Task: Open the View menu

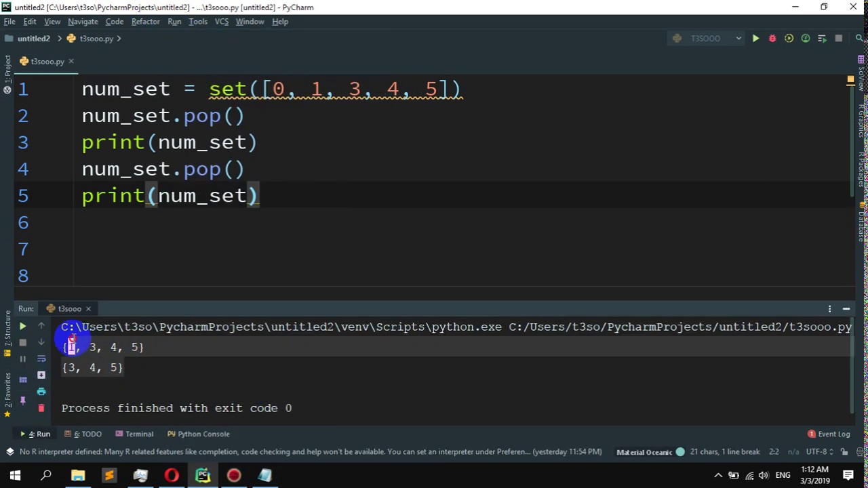Action: pos(52,22)
